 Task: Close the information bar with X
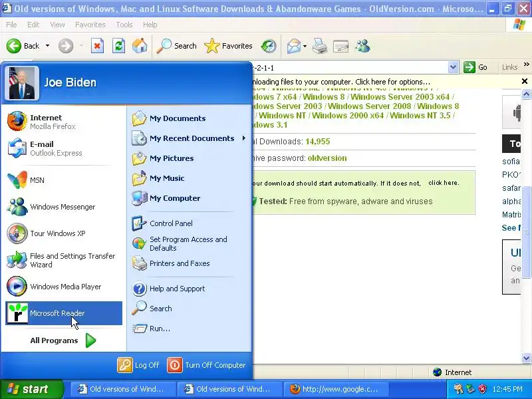[525, 81]
